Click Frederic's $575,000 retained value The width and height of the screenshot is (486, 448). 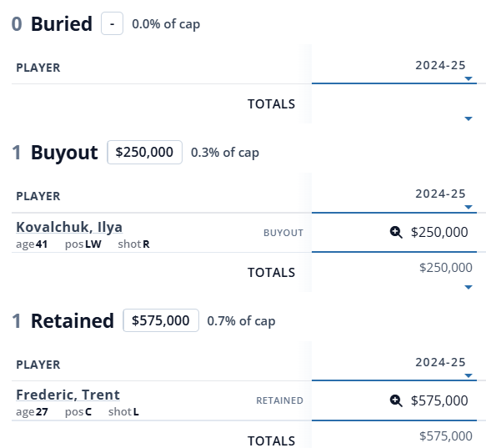click(x=439, y=400)
